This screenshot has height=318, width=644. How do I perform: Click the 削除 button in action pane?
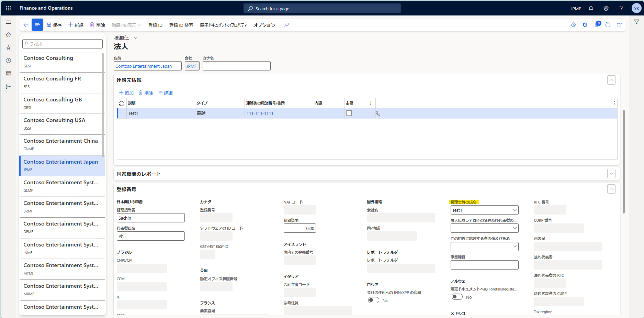click(x=98, y=25)
